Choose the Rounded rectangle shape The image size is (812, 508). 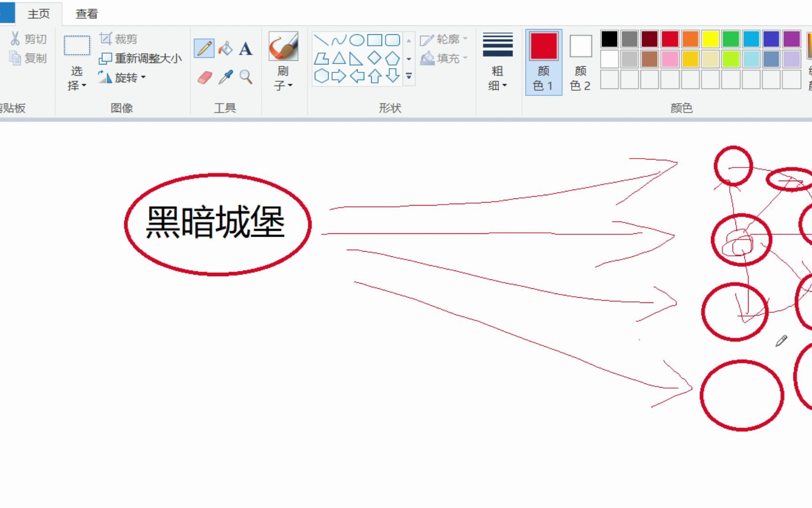click(392, 40)
